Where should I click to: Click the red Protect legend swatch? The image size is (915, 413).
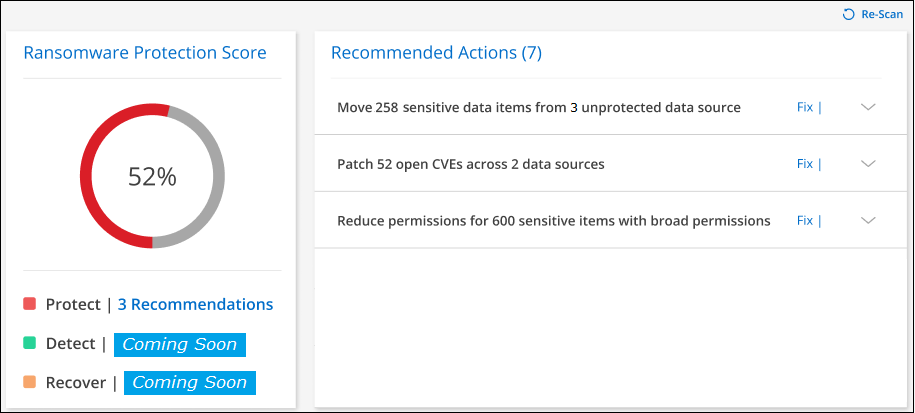(x=30, y=304)
